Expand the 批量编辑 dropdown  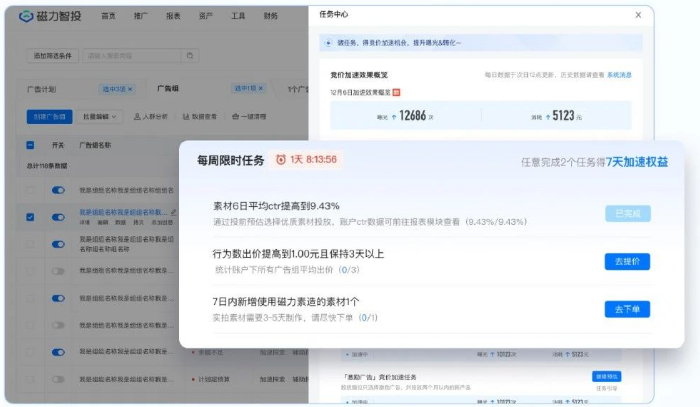[99, 116]
